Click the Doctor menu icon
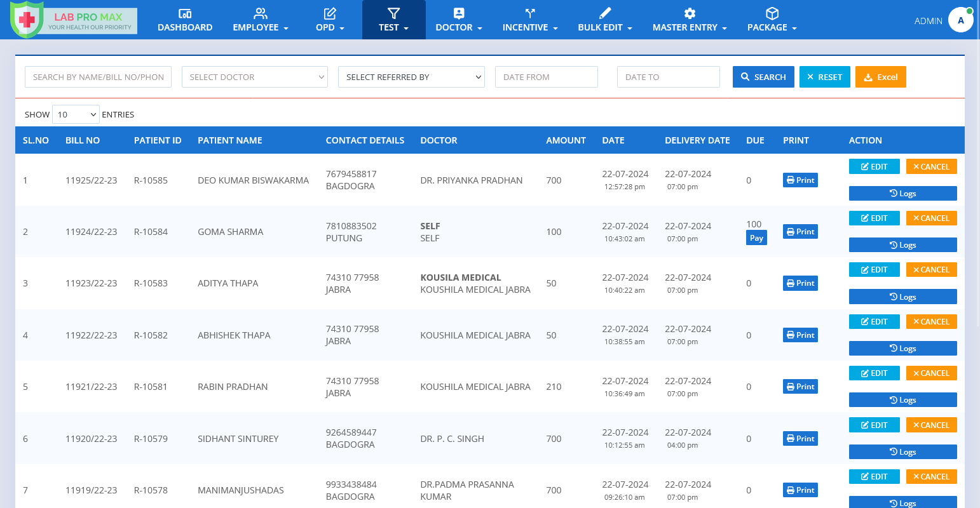This screenshot has height=508, width=980. (x=459, y=13)
